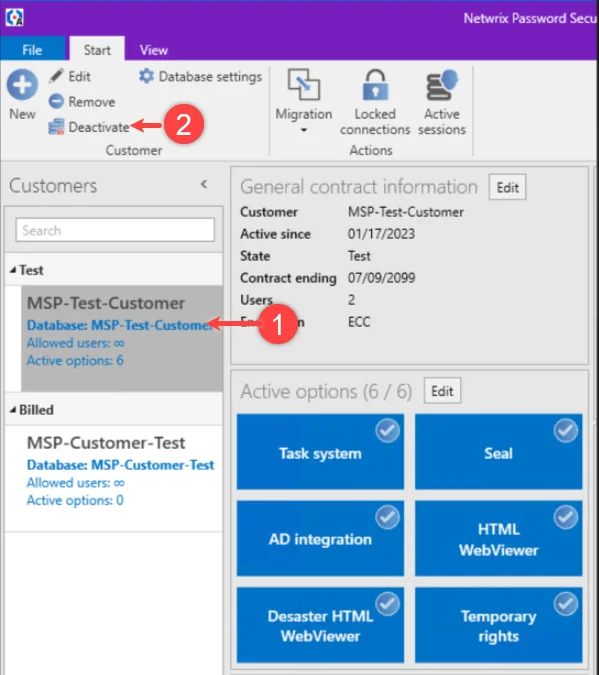The width and height of the screenshot is (599, 675).
Task: Collapse the Billed group triangle
Action: pyautogui.click(x=13, y=410)
